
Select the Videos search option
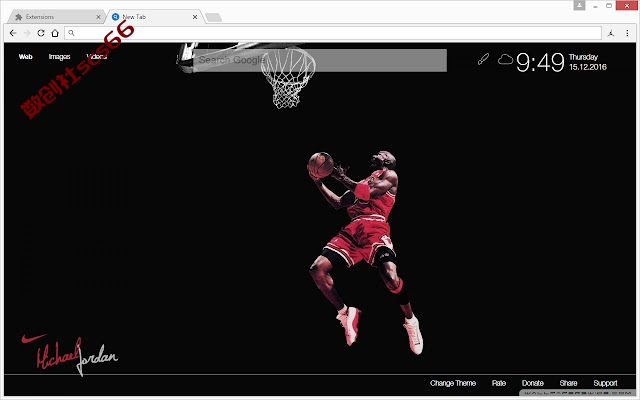pos(97,57)
